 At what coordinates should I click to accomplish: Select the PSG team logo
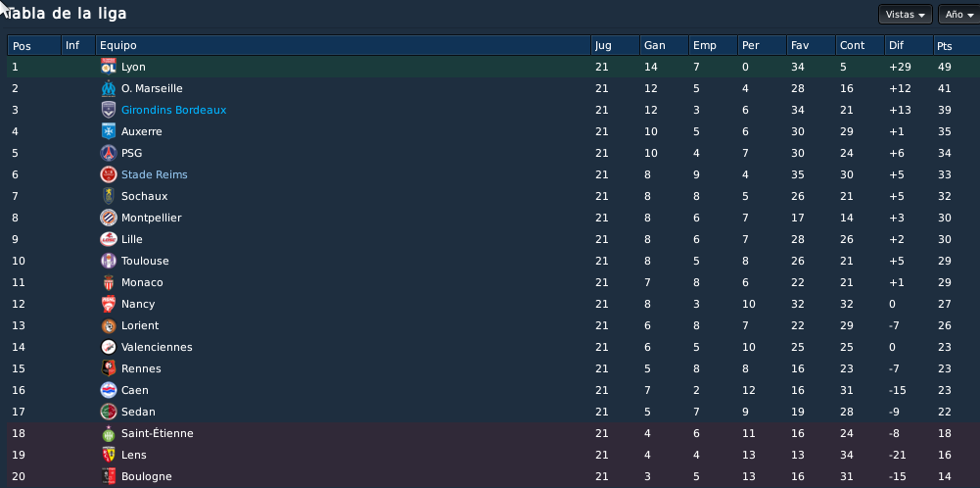point(109,153)
